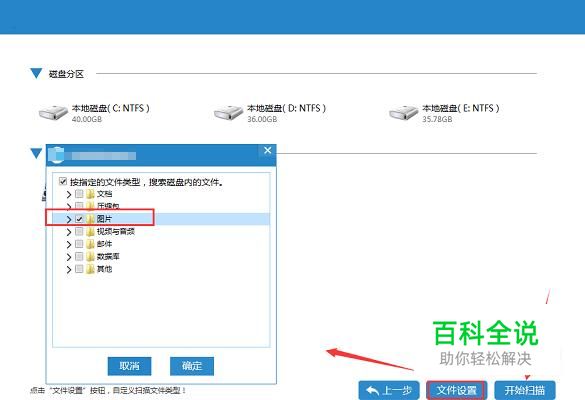Select the 图片 tree row label
Screen dimensions: 585x400
(104, 219)
